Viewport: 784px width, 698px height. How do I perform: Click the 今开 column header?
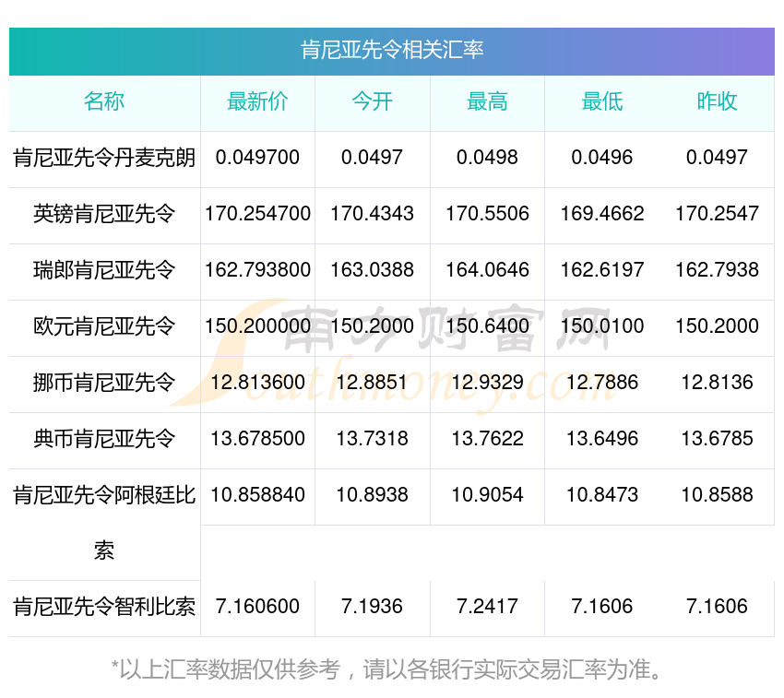(x=372, y=102)
